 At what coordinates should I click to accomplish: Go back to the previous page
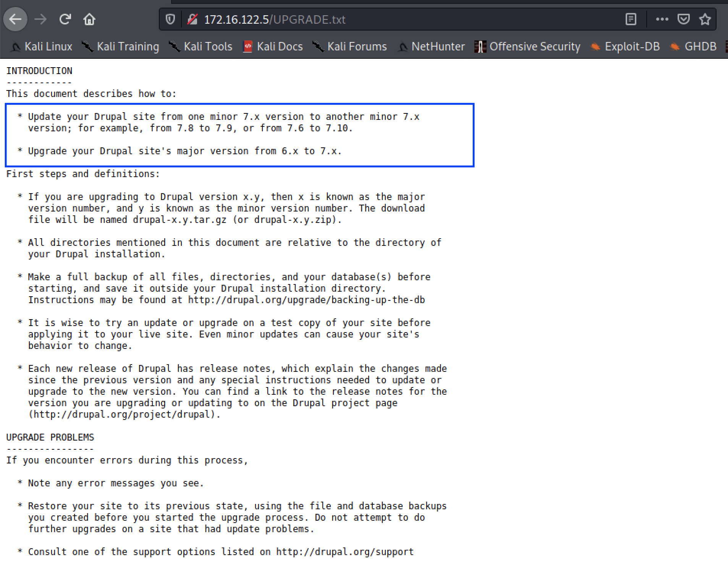[x=15, y=19]
